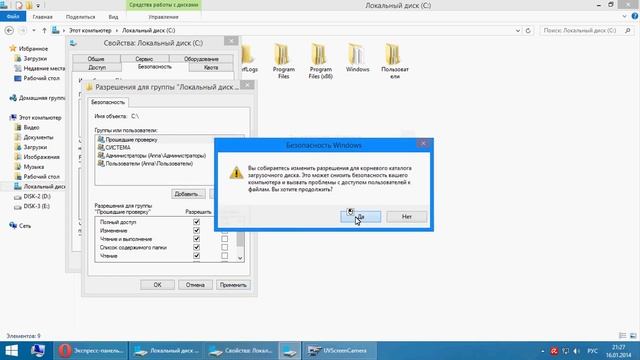
Task: Show hidden tray icons with the arrow
Action: click(542, 351)
